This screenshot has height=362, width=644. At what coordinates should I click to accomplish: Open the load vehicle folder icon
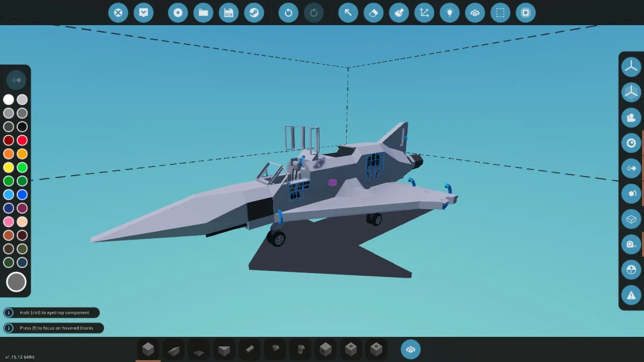click(x=203, y=13)
